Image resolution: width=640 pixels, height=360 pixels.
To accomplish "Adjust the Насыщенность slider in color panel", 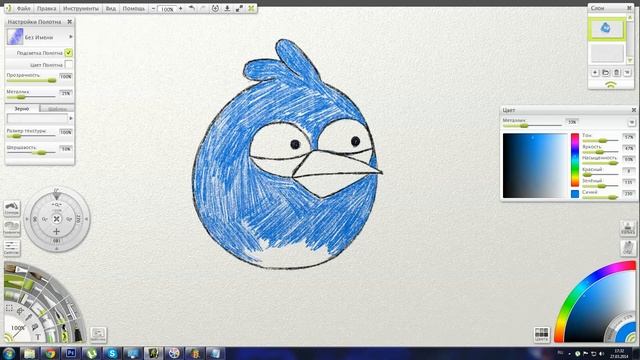I will 600,163.
